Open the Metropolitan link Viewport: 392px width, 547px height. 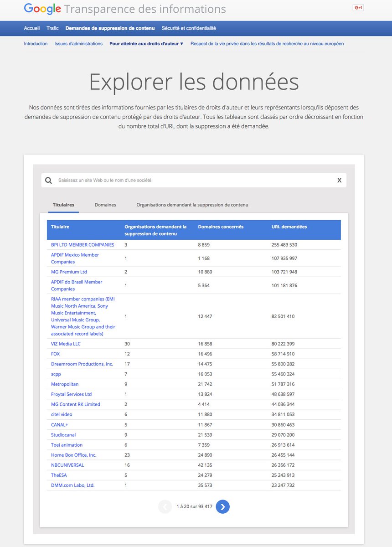point(65,384)
